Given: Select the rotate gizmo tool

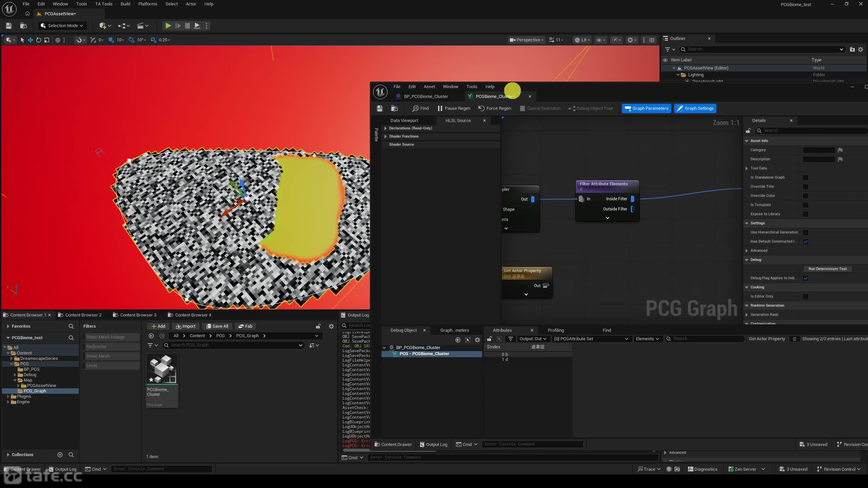Looking at the screenshot, I should (38, 40).
